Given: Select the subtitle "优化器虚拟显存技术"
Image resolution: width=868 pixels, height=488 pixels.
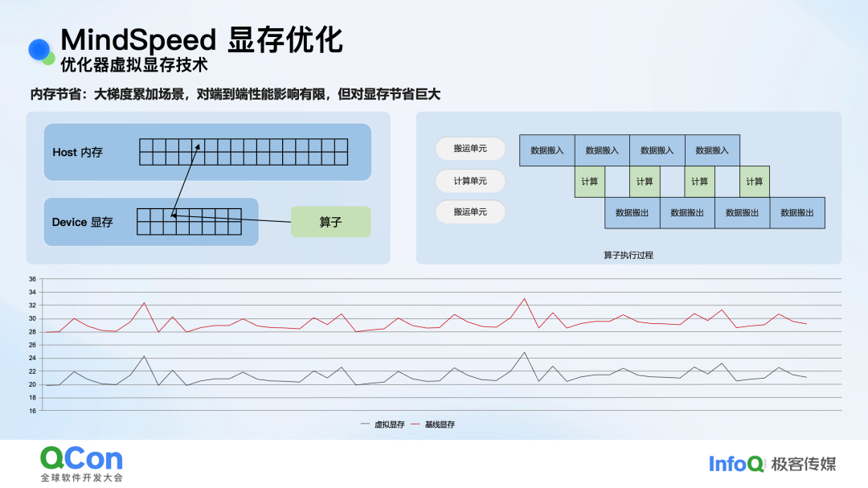Looking at the screenshot, I should [134, 65].
